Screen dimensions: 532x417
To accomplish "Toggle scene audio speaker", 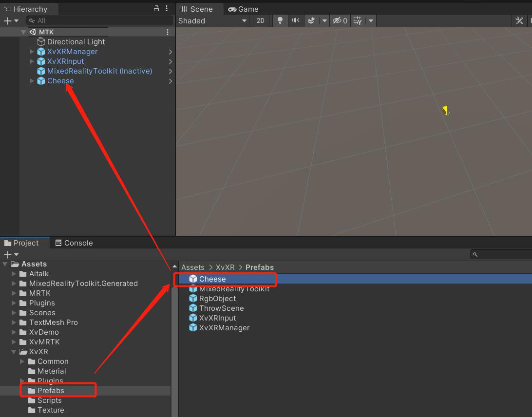I will coord(296,20).
